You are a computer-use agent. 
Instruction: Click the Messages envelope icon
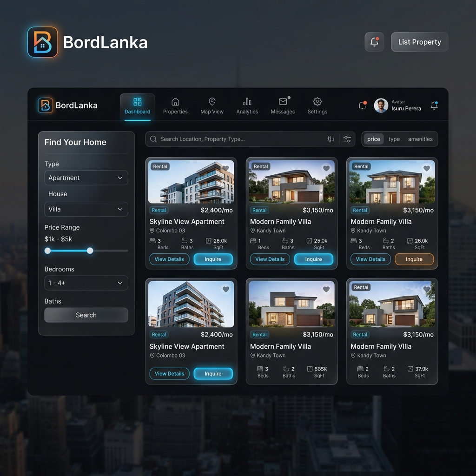pos(283,101)
